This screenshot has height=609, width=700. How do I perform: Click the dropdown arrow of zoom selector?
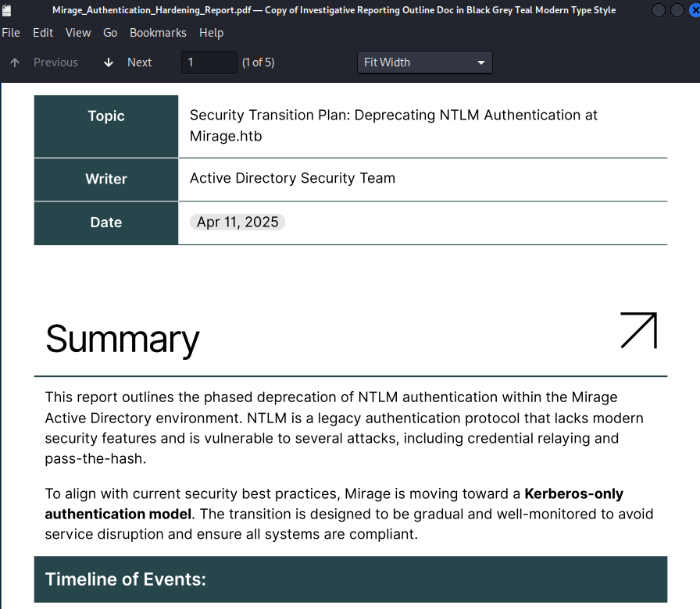pyautogui.click(x=480, y=63)
